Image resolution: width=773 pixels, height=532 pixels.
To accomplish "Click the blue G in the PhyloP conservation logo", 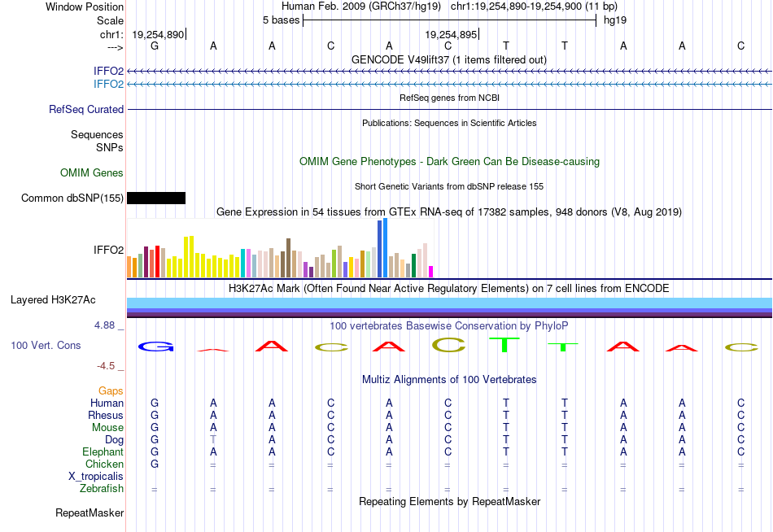I will click(x=155, y=347).
